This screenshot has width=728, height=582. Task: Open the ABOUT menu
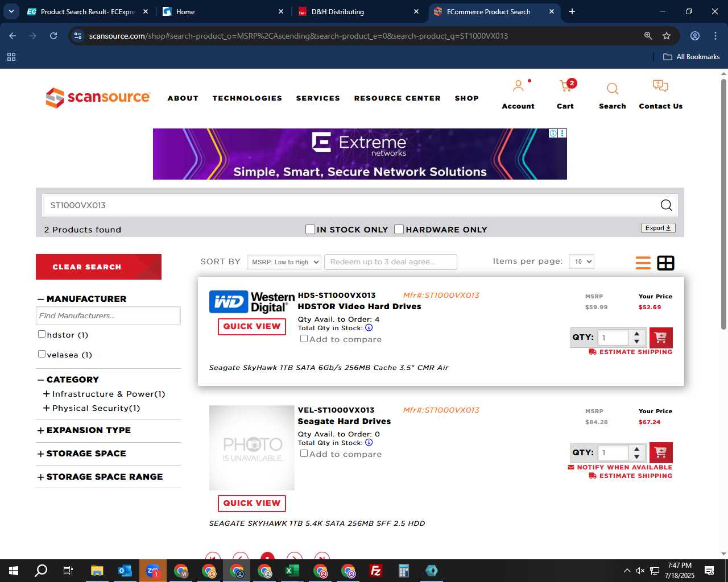[183, 98]
